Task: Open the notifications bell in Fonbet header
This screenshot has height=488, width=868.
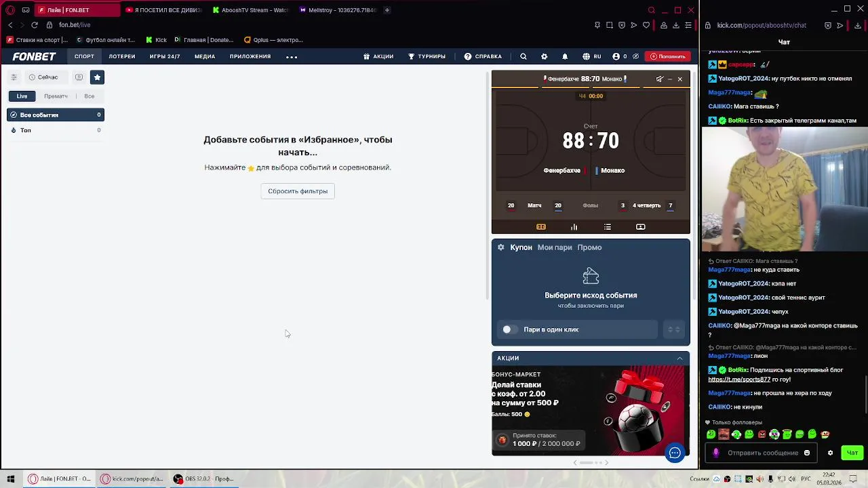Action: 565,56
